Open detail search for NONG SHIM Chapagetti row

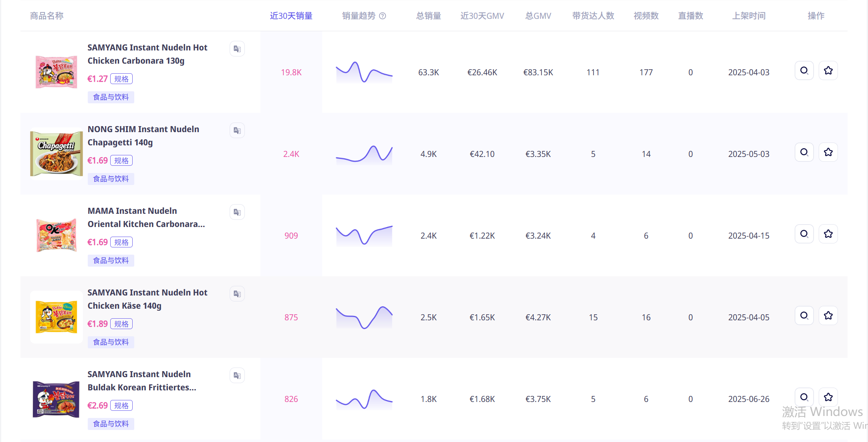point(804,152)
